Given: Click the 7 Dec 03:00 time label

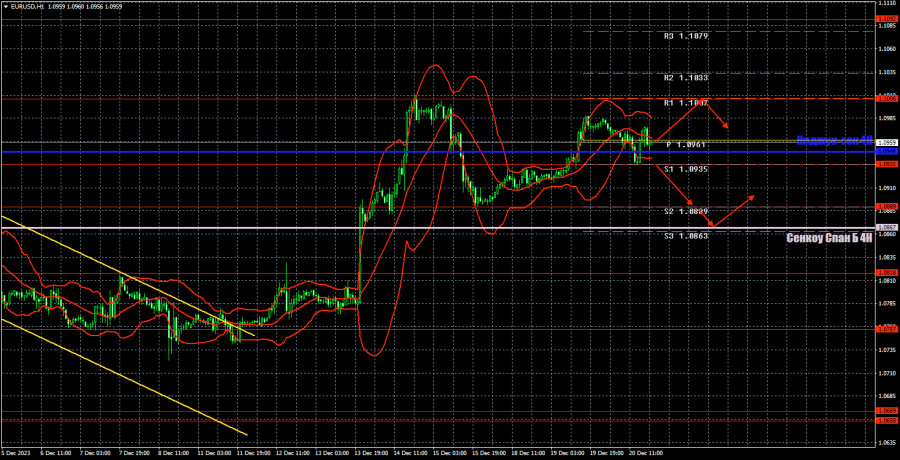Looking at the screenshot, I should 95,453.
